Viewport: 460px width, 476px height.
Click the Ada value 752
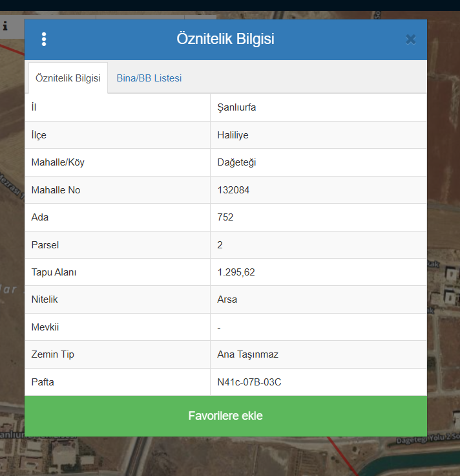click(x=225, y=217)
